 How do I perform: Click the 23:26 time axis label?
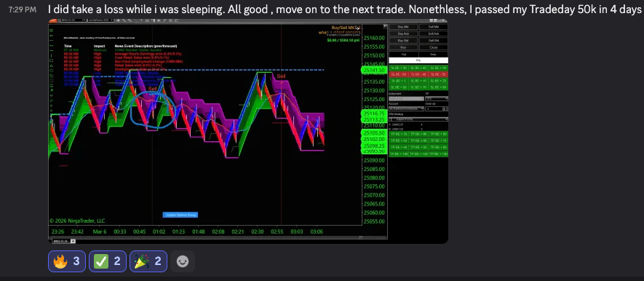click(58, 231)
